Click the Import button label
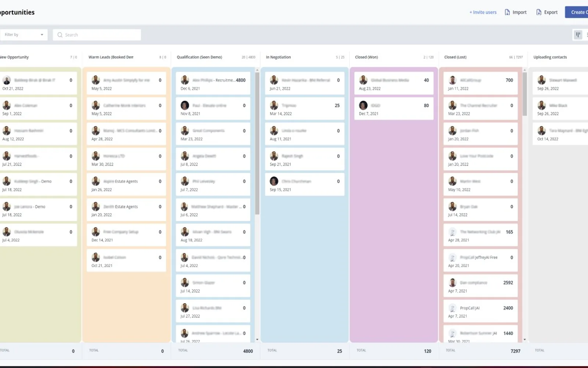The image size is (588, 368). [519, 12]
